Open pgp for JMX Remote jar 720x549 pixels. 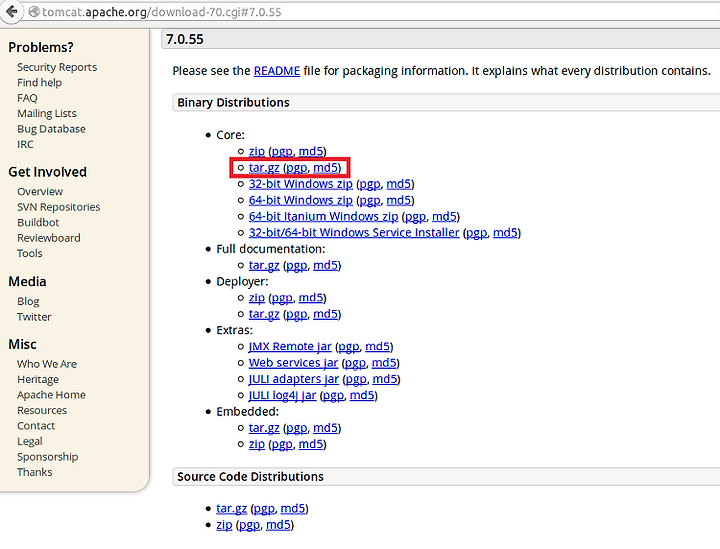pyautogui.click(x=349, y=347)
